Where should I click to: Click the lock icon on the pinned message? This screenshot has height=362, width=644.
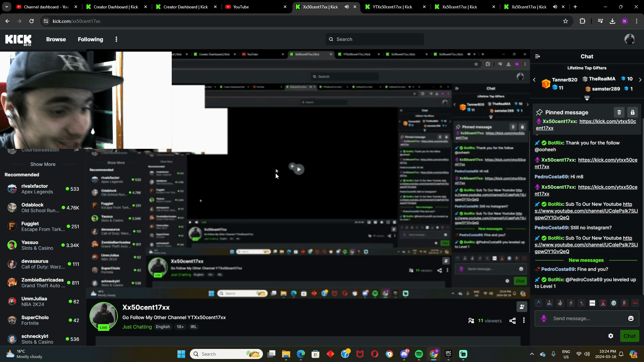[x=633, y=112]
